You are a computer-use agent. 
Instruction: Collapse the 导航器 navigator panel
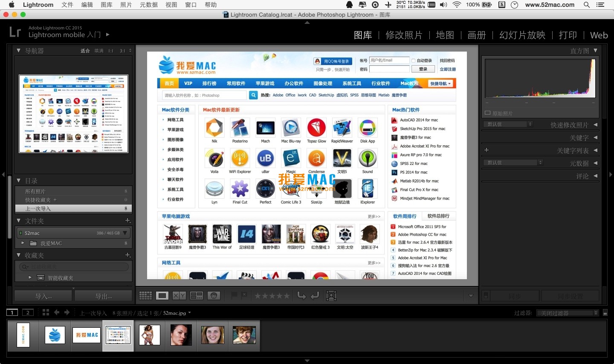19,51
